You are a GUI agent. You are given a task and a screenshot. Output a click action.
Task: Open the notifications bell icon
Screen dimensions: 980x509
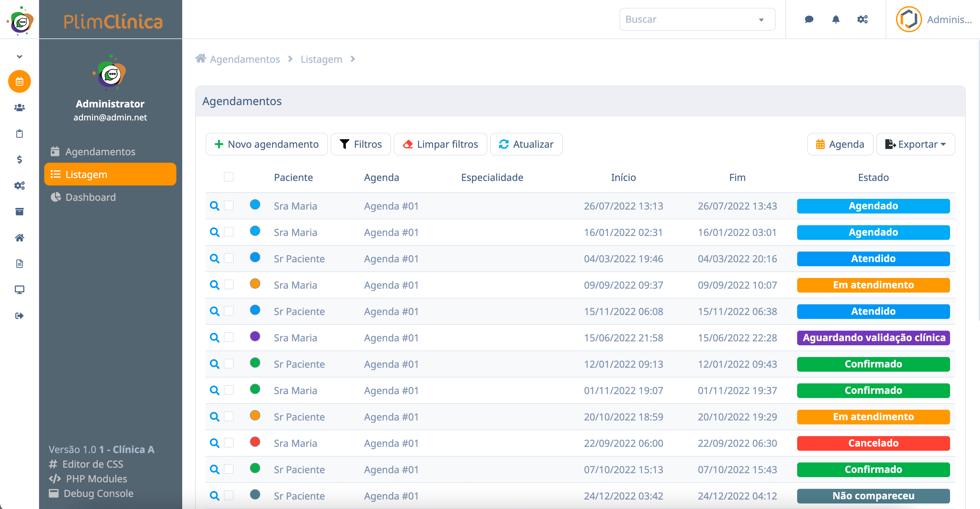tap(836, 20)
